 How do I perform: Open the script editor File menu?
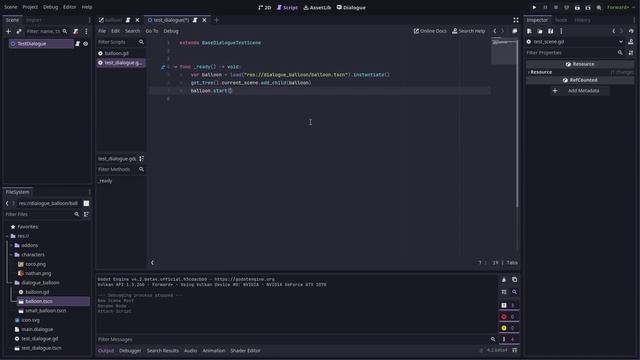click(x=102, y=31)
